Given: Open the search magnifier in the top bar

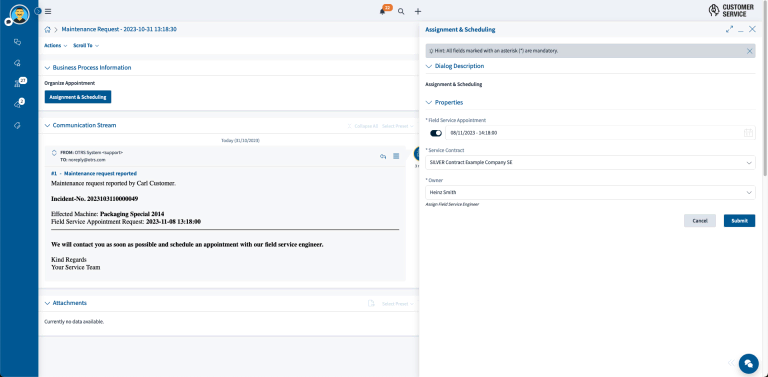Looking at the screenshot, I should point(401,11).
